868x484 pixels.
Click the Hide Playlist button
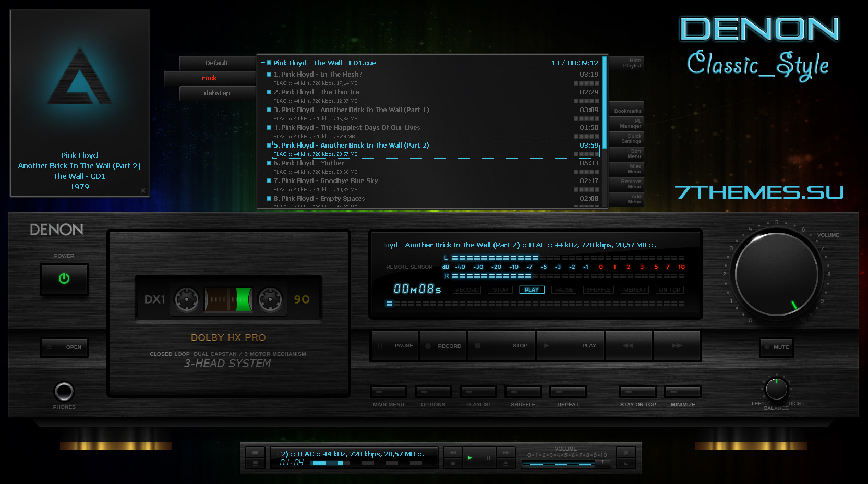coord(626,63)
